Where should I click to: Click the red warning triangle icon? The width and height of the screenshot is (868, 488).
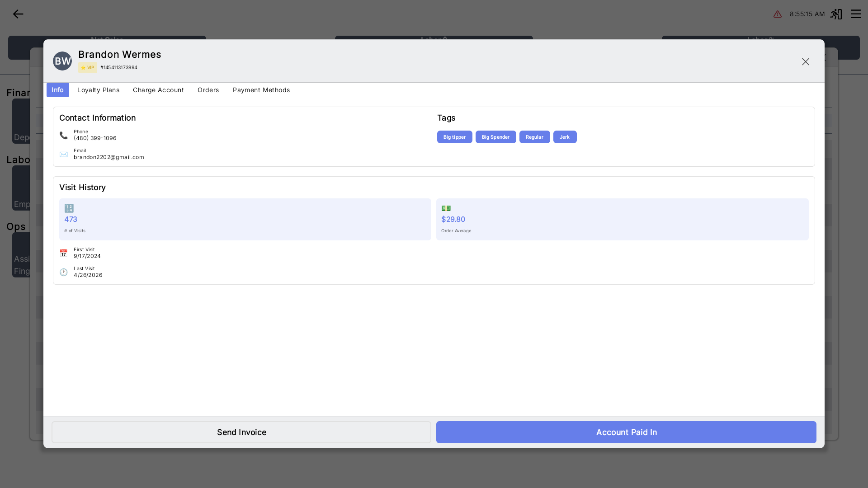(778, 14)
